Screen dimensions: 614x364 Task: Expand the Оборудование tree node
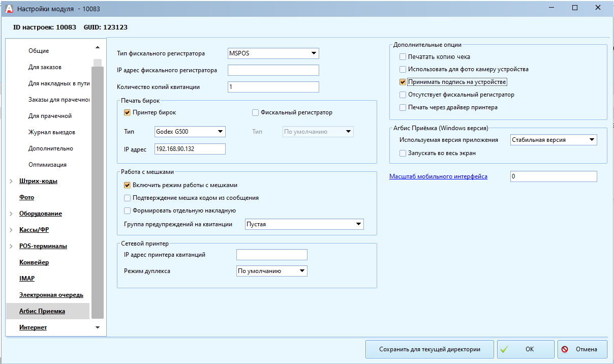[12, 214]
